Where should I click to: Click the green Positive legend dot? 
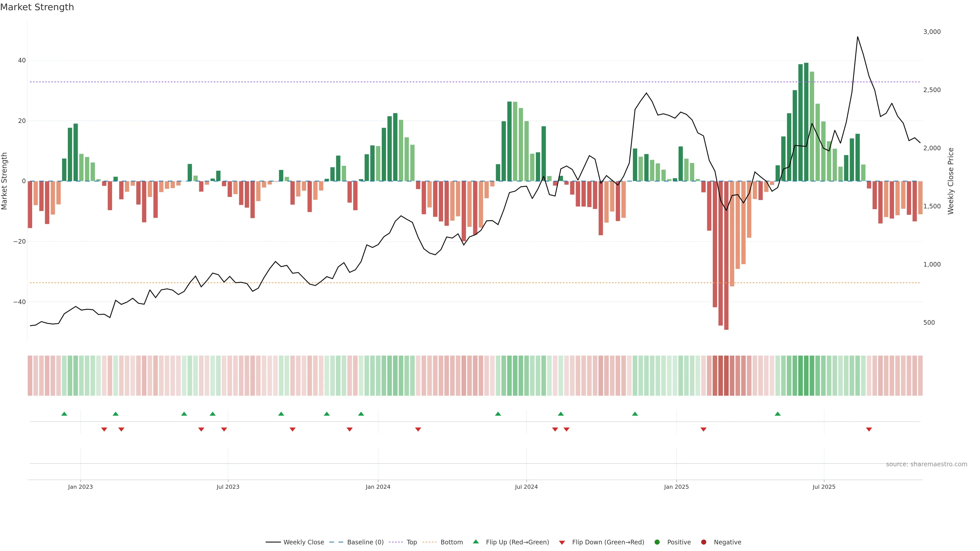pyautogui.click(x=657, y=542)
